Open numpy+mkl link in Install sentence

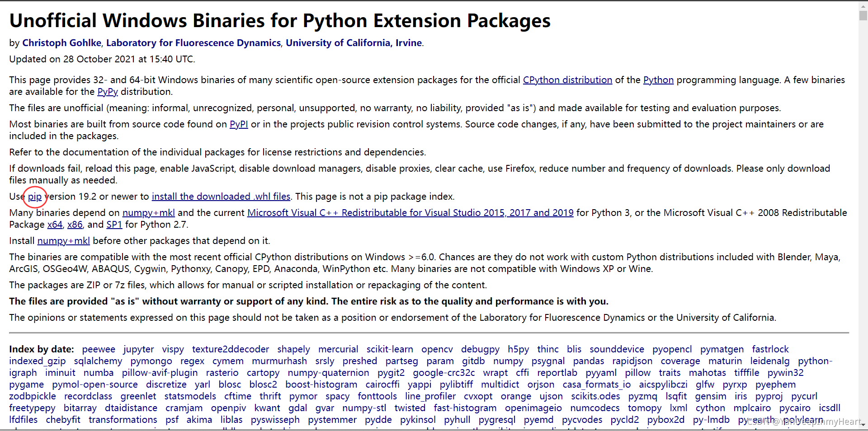[x=64, y=241]
